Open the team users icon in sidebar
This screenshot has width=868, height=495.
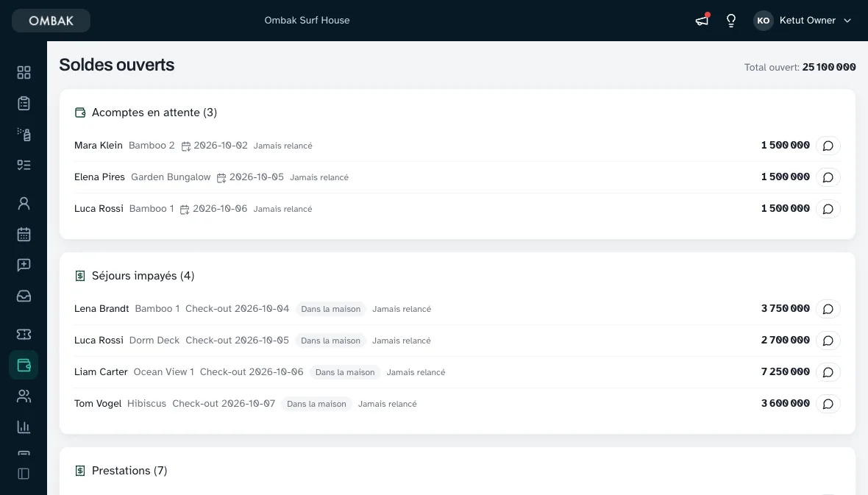tap(24, 396)
